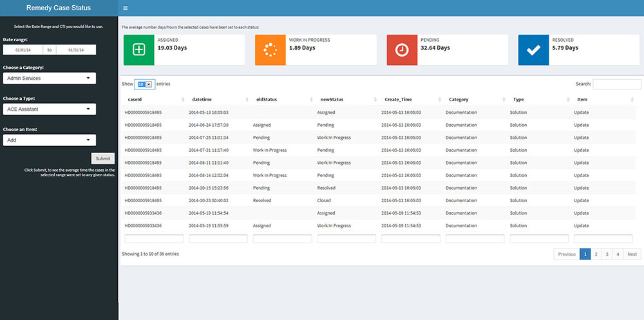Sort table by Category column arrows

[504, 99]
